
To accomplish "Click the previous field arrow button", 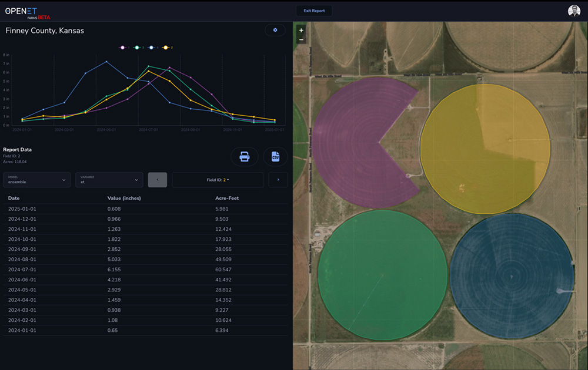I will (157, 180).
